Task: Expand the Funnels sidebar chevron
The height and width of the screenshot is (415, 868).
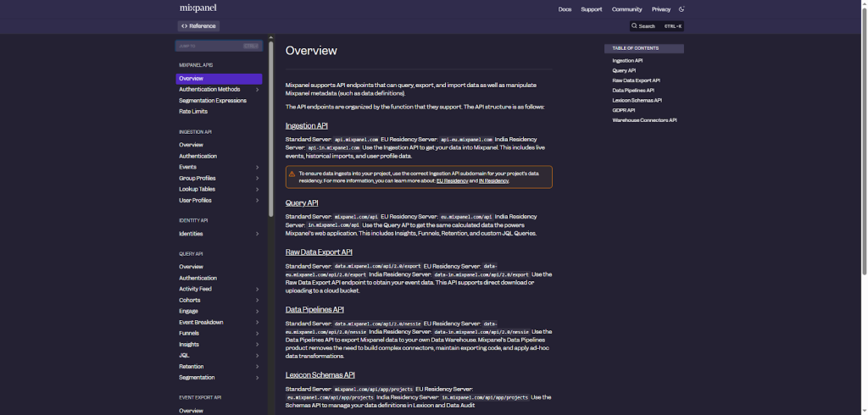Action: pos(257,334)
